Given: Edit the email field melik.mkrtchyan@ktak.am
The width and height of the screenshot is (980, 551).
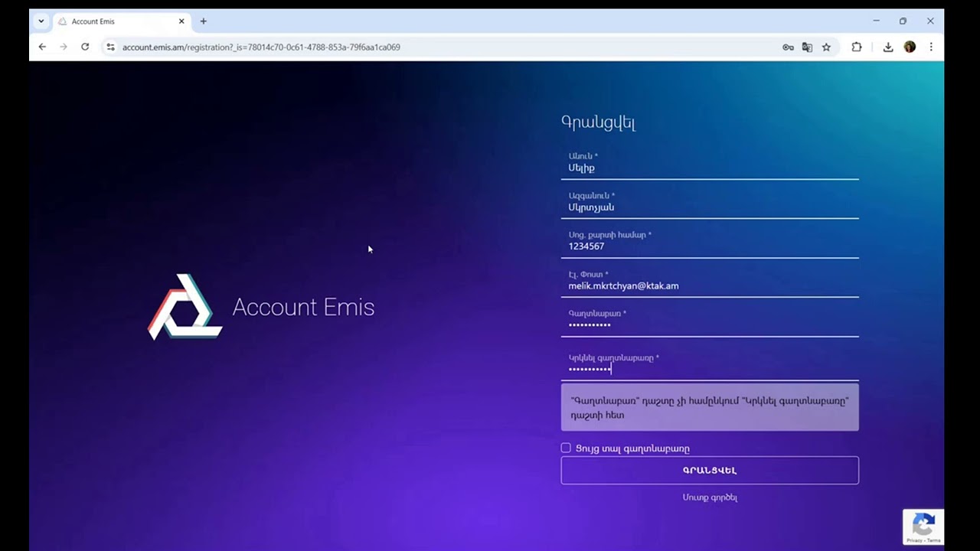Looking at the screenshot, I should (710, 282).
